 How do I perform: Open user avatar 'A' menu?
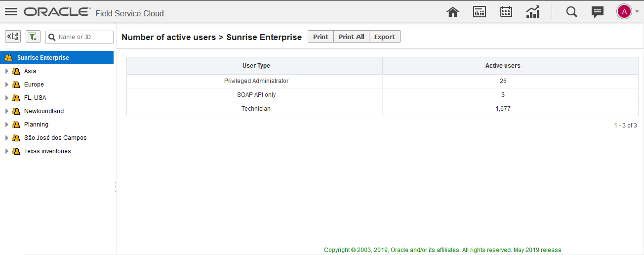pos(624,11)
